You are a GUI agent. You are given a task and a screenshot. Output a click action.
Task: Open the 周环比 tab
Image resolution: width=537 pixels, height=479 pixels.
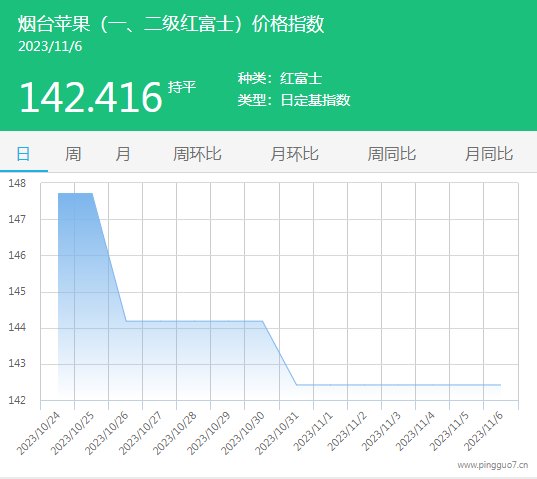tap(197, 154)
